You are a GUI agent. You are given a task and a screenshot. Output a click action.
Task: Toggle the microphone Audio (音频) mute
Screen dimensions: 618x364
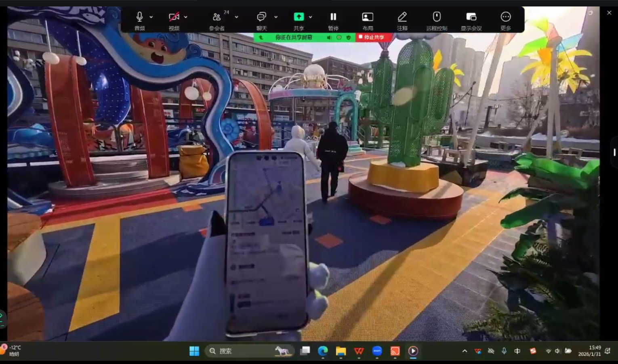139,17
